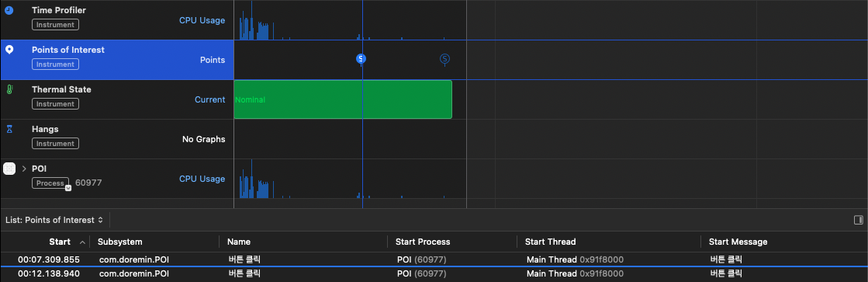Click the No Graphs label in Hangs
868x282 pixels.
pyautogui.click(x=204, y=139)
